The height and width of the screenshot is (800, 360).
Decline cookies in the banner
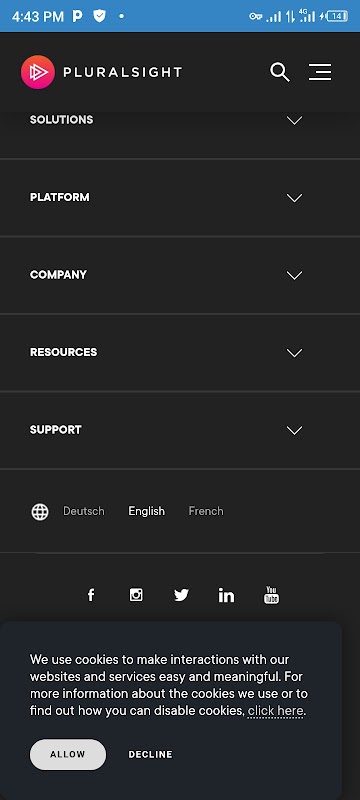(x=150, y=755)
